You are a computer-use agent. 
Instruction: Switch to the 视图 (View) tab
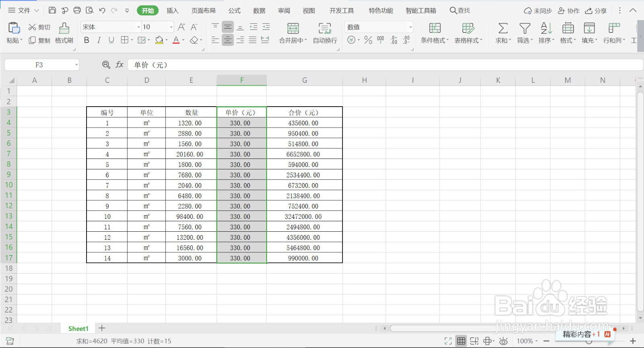(309, 10)
